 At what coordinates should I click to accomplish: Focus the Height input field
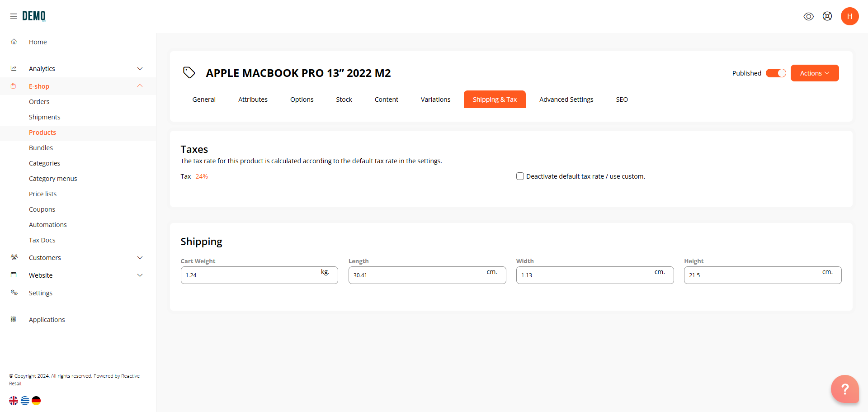click(763, 275)
